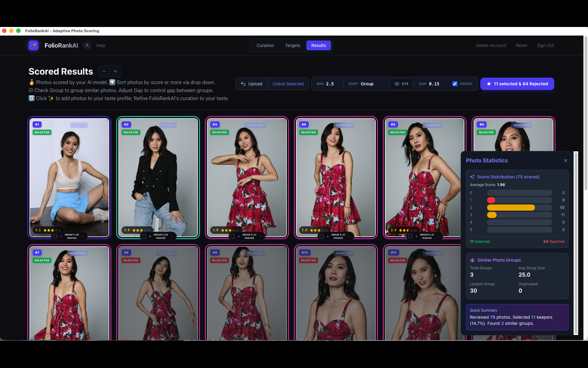Viewport: 588px width, 368px height.
Task: Zoom out thumbnails with the minus icon
Action: coord(104,71)
